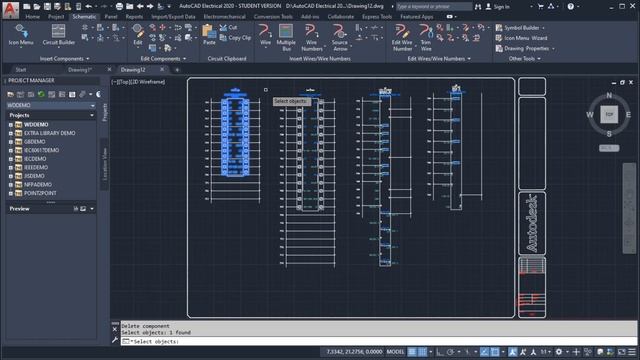Screen dimensions: 640x360
Task: Select the POINT2POINT project item
Action: click(40, 193)
